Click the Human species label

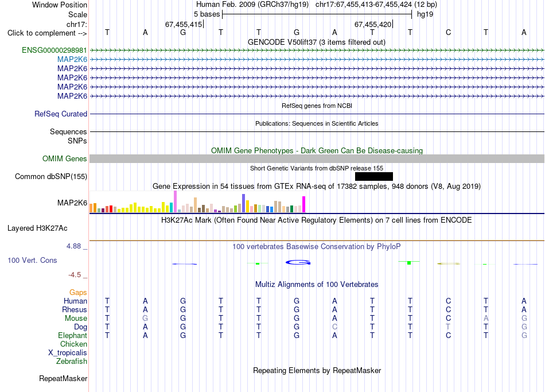[x=75, y=301]
